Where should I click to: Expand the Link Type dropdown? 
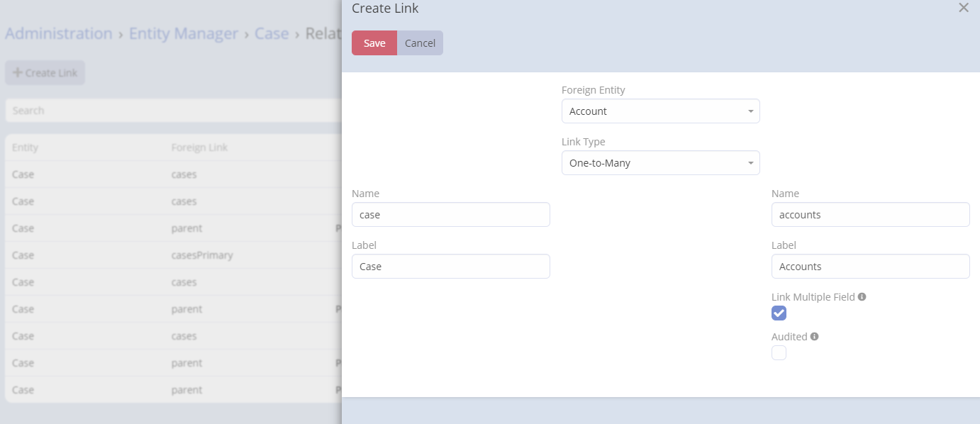(660, 163)
